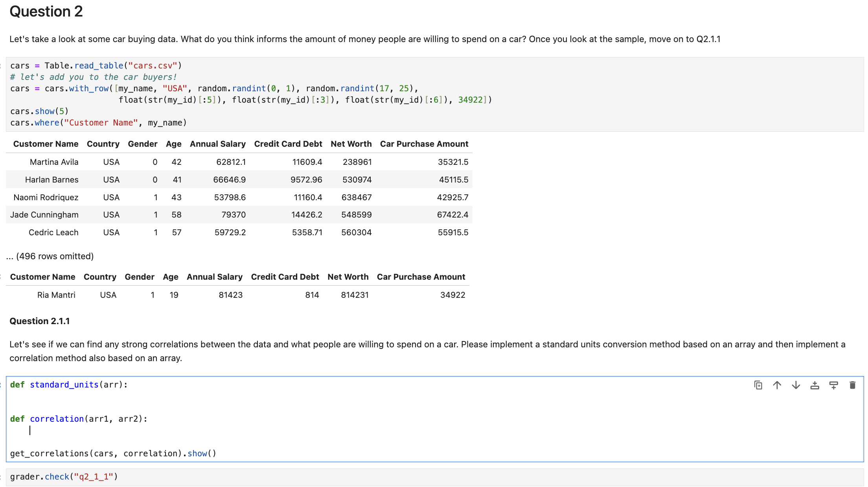Select the Naomi Rodriquez name cell
Screen dimensions: 868x487
46,197
